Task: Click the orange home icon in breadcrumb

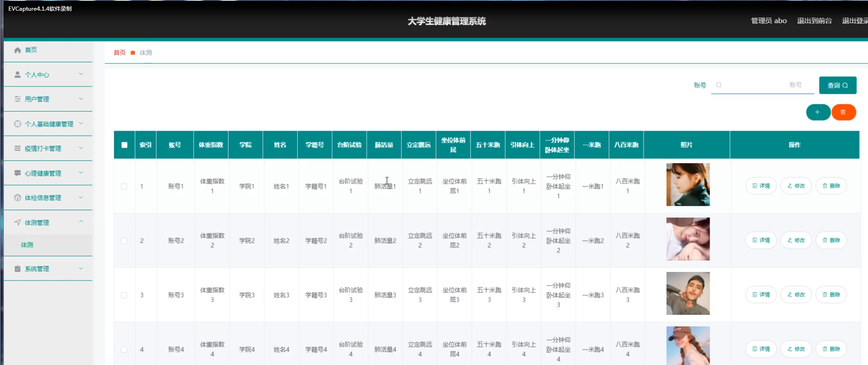Action: [133, 53]
